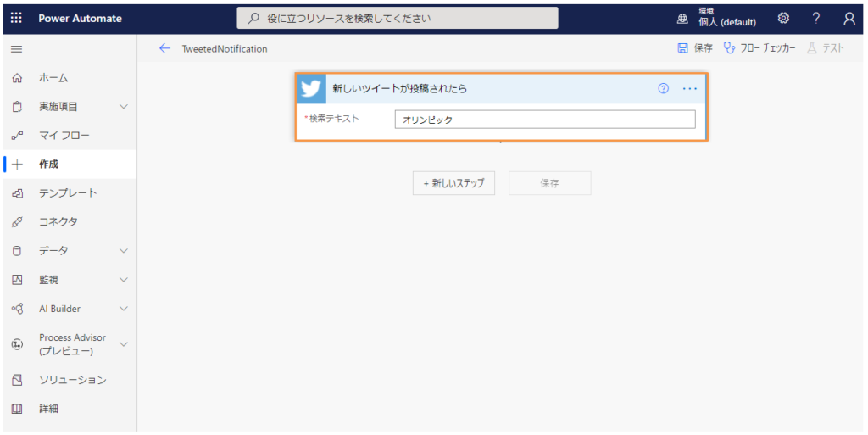Click the 実施項目 clipboard icon
The height and width of the screenshot is (435, 868).
(17, 107)
